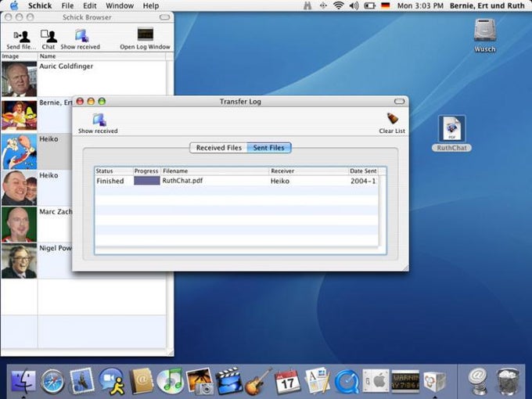Open iCal calendar icon showing 17
Image resolution: width=532 pixels, height=399 pixels.
pos(288,381)
